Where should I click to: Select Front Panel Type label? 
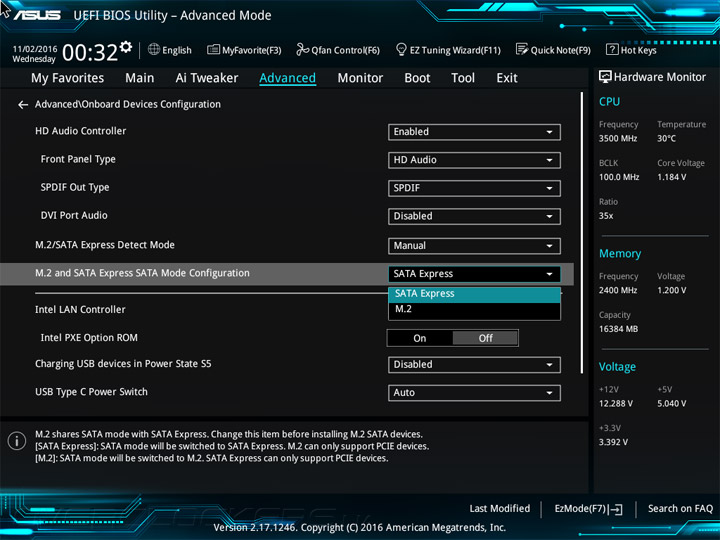click(78, 159)
